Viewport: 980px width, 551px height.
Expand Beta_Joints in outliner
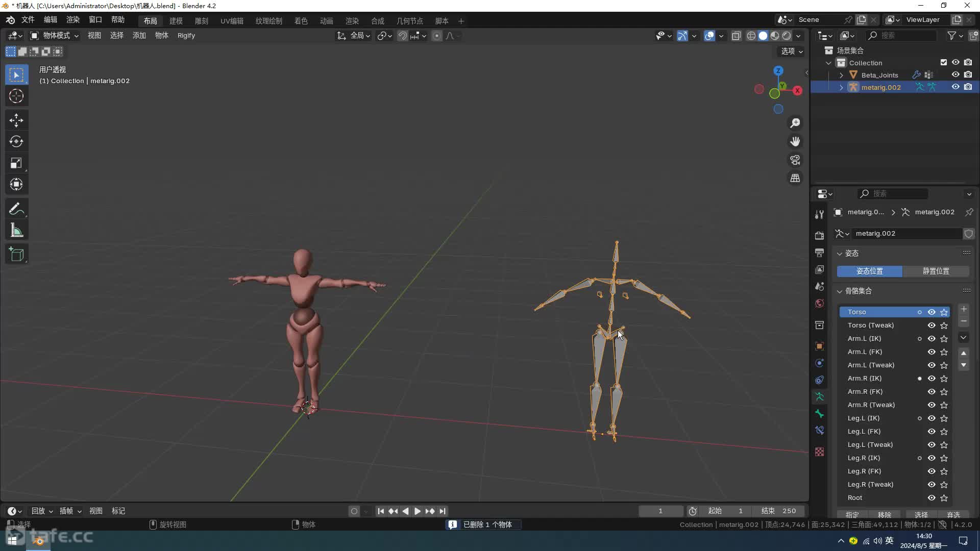coord(841,75)
